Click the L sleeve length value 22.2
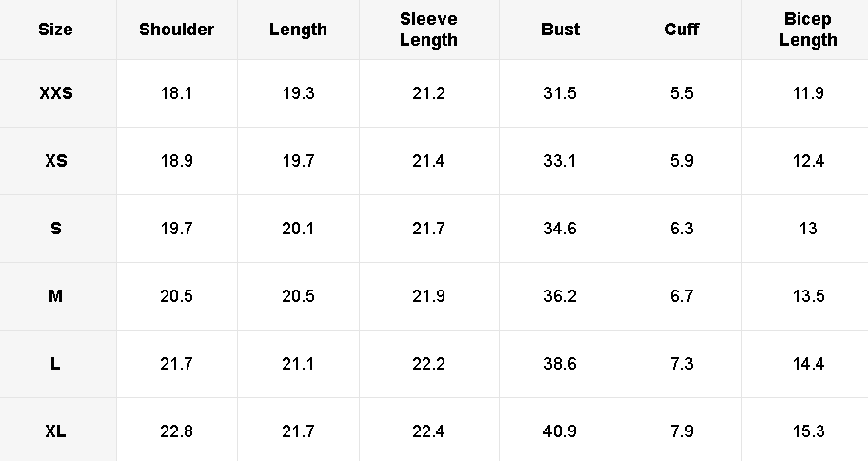Viewport: 868px width, 461px height. point(428,364)
